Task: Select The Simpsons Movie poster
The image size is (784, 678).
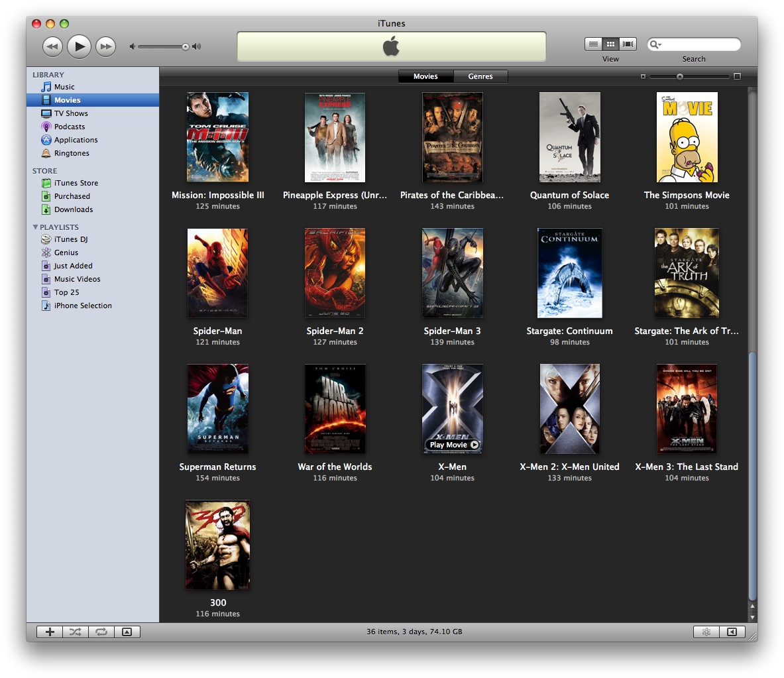Action: [687, 137]
